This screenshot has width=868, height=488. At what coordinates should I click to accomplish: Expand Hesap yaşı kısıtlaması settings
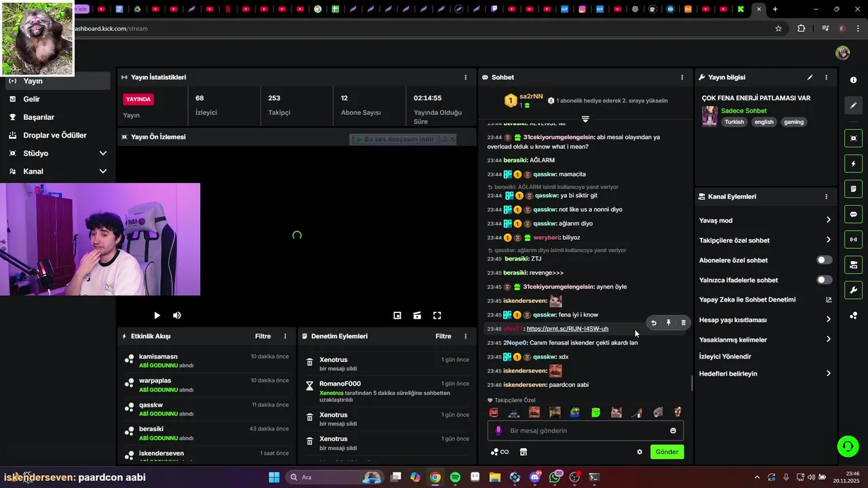click(766, 320)
